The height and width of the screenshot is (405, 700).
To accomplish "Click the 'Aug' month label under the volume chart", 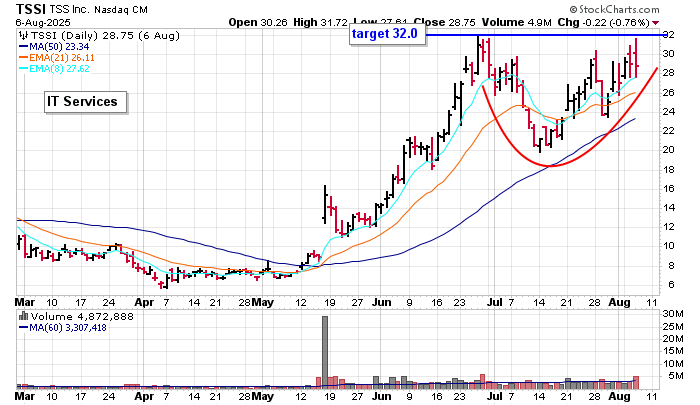I will click(619, 397).
